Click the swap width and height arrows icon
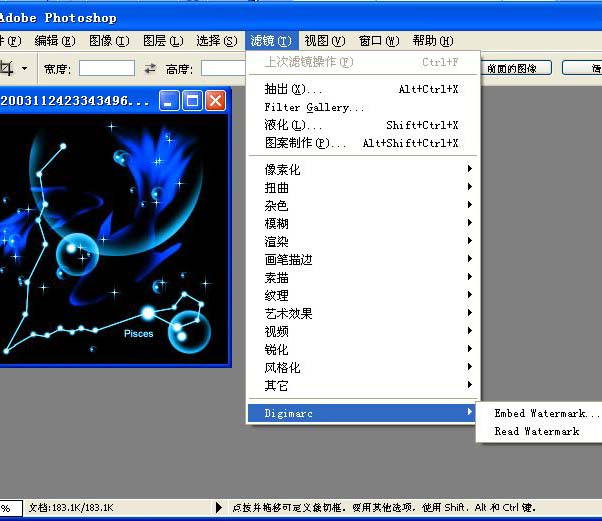602x521 pixels. point(150,69)
